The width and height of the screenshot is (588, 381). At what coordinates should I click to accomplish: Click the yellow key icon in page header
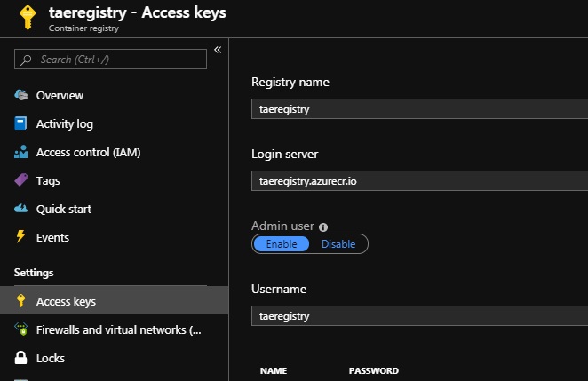[28, 17]
